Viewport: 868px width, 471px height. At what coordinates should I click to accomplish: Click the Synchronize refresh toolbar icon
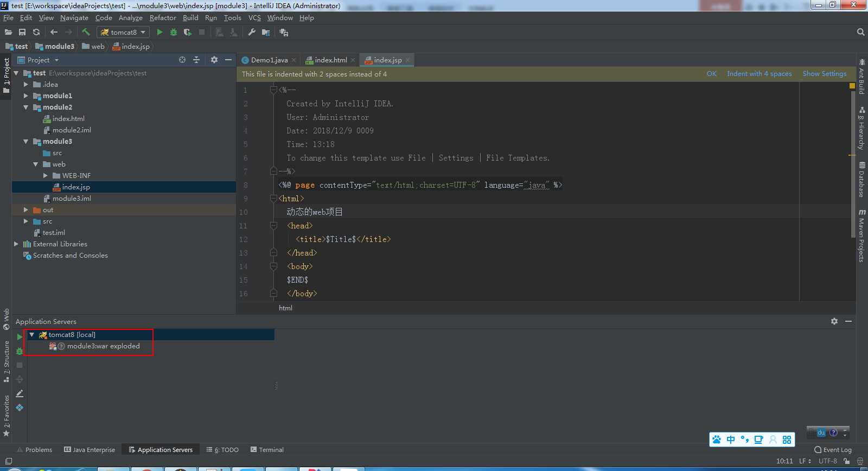[36, 32]
